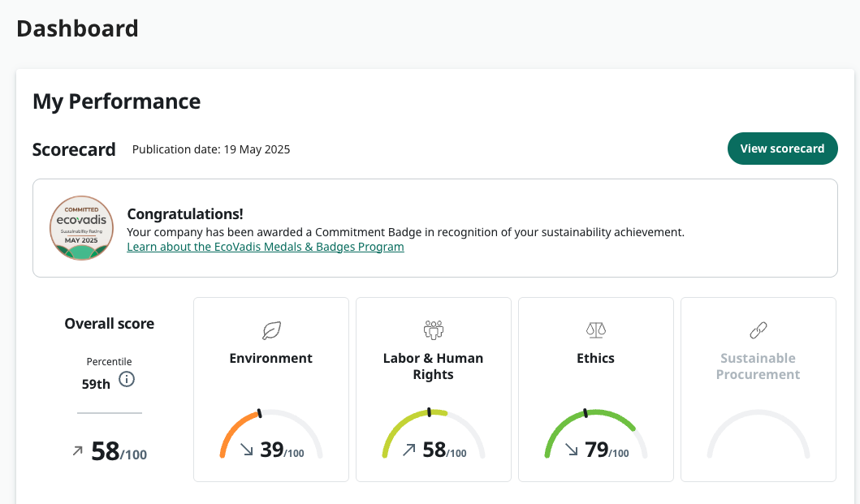This screenshot has height=504, width=860.
Task: Click the View scorecard button
Action: (782, 149)
